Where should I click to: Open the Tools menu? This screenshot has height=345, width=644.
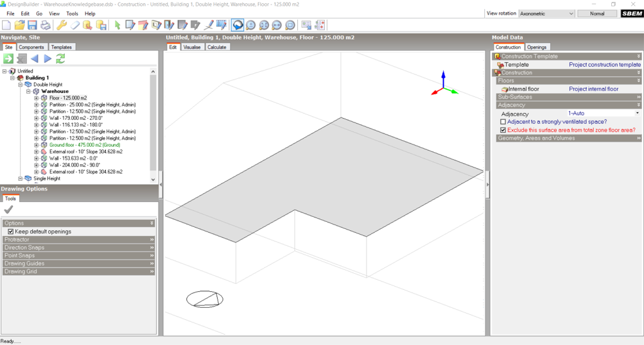[72, 13]
